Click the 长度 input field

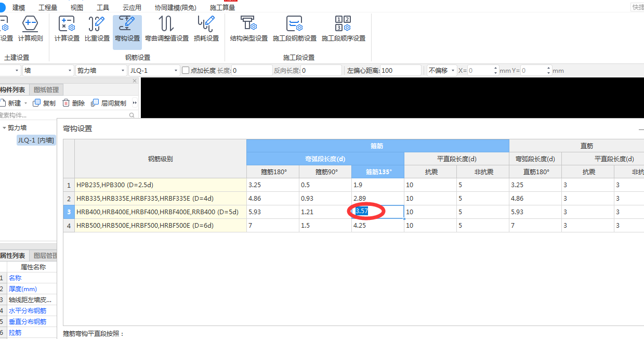pyautogui.click(x=252, y=70)
